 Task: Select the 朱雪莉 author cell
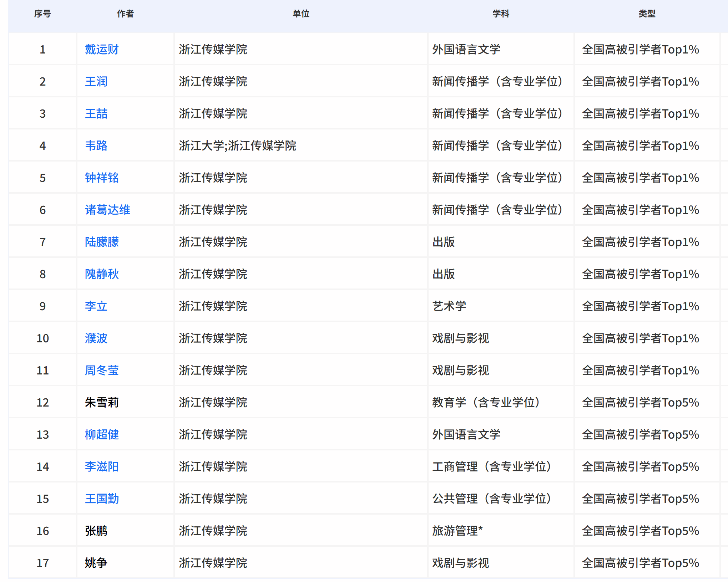102,402
